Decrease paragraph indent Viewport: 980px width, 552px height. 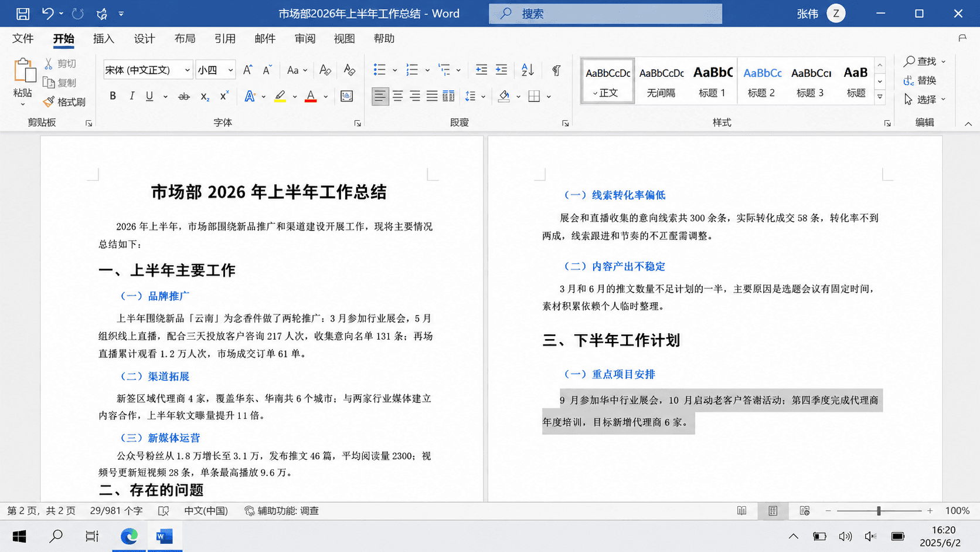point(481,70)
